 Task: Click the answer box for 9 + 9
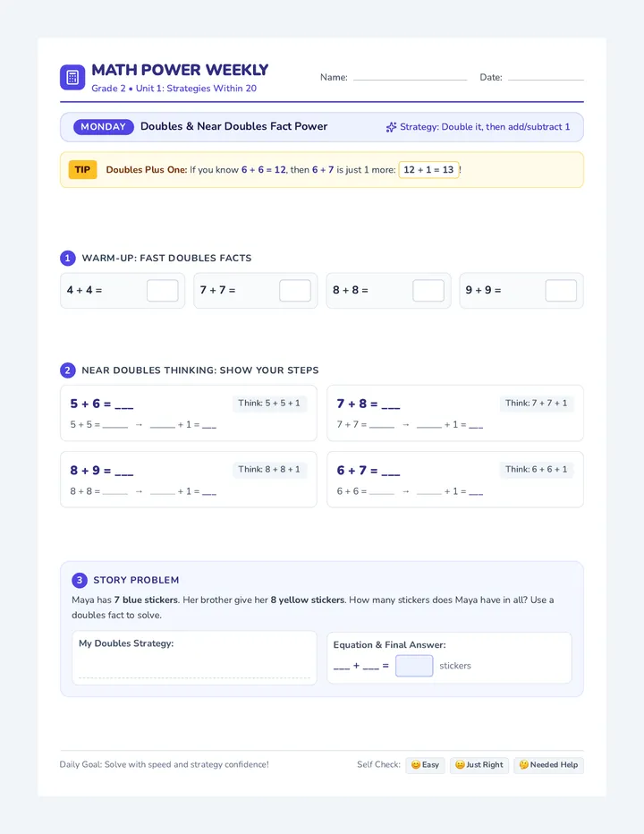pyautogui.click(x=561, y=291)
